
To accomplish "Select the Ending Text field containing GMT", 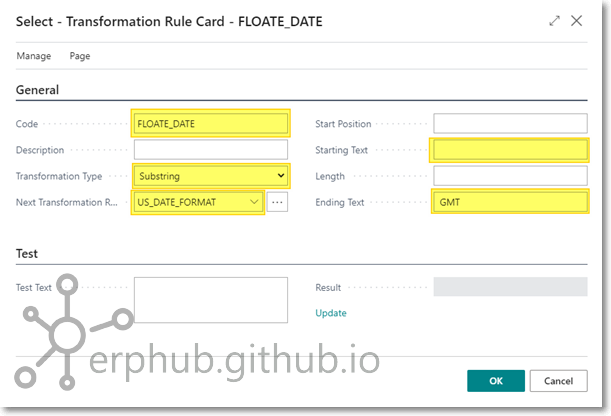I will coord(510,202).
